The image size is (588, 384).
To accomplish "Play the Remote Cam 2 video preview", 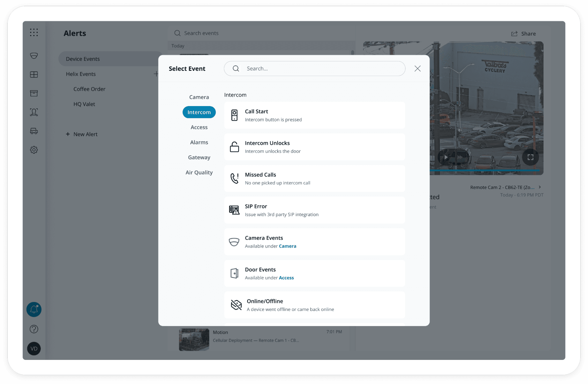I will pos(446,157).
